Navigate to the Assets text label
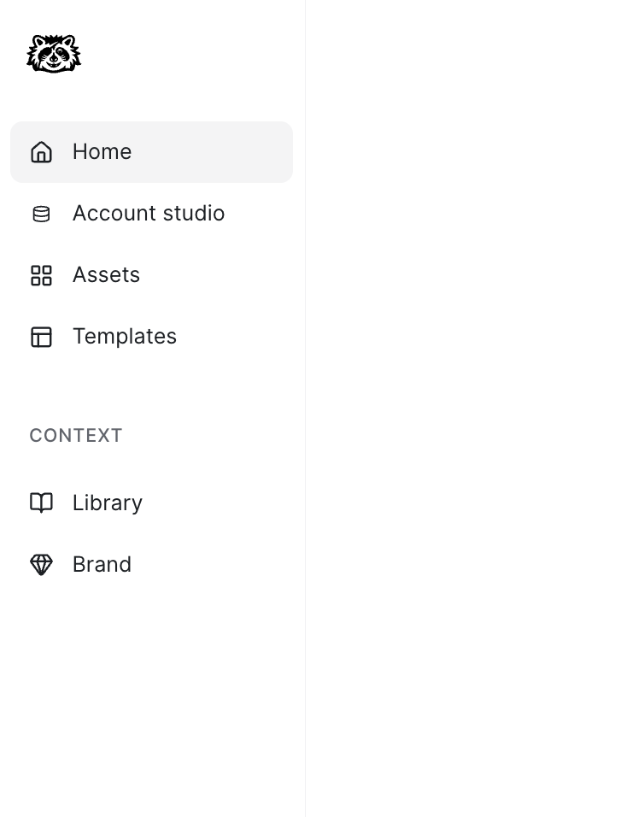The height and width of the screenshot is (817, 644). tap(106, 275)
